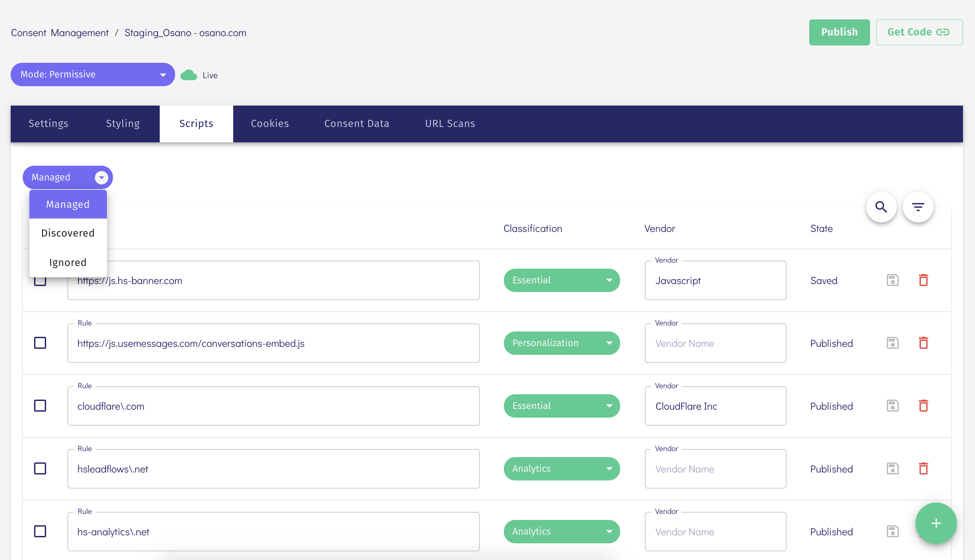Click the Live status label
The height and width of the screenshot is (560, 975).
[210, 76]
